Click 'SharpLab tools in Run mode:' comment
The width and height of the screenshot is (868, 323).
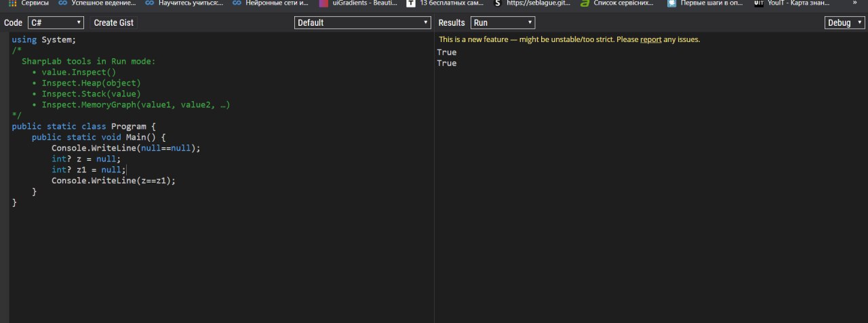click(89, 61)
